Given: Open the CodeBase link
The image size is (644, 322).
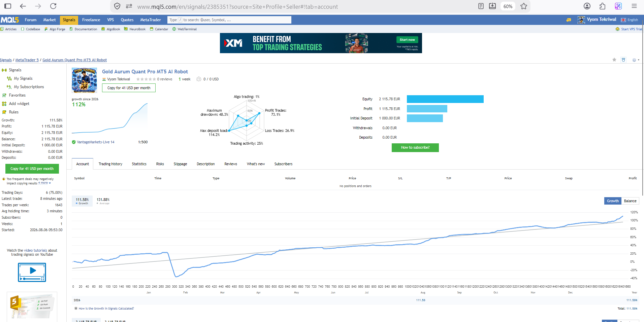Looking at the screenshot, I should click(x=30, y=29).
